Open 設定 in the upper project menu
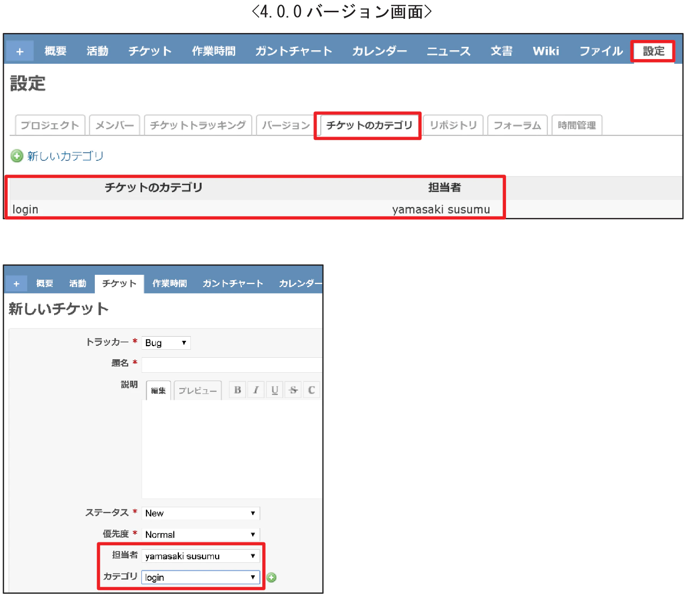The height and width of the screenshot is (616, 693). 653,51
